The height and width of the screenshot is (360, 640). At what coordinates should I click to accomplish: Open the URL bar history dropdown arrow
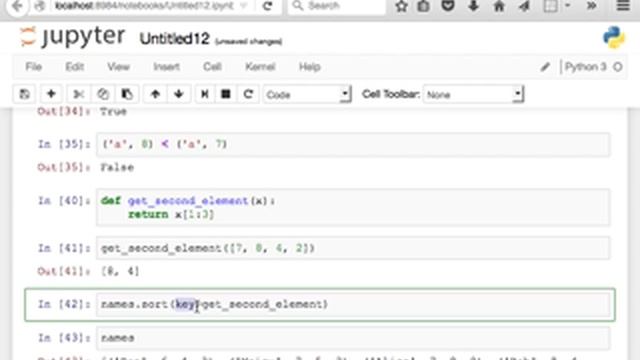tap(244, 6)
